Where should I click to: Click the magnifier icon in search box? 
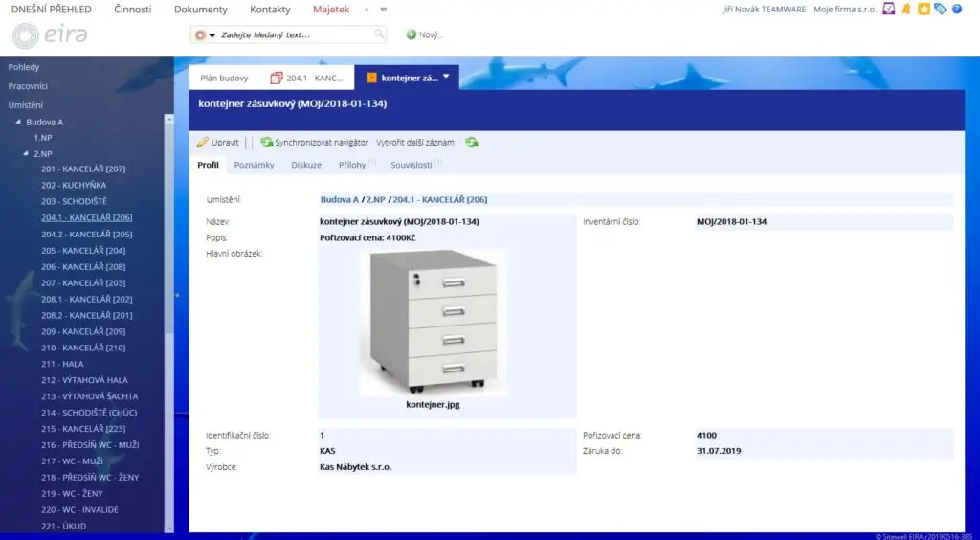[379, 34]
